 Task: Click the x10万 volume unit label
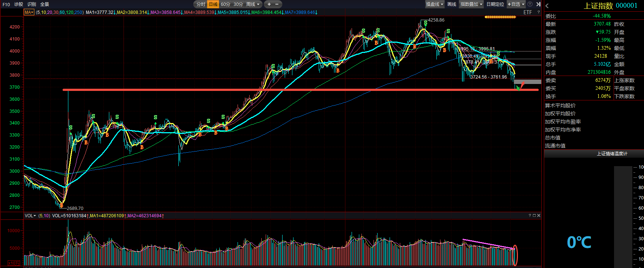point(14,263)
